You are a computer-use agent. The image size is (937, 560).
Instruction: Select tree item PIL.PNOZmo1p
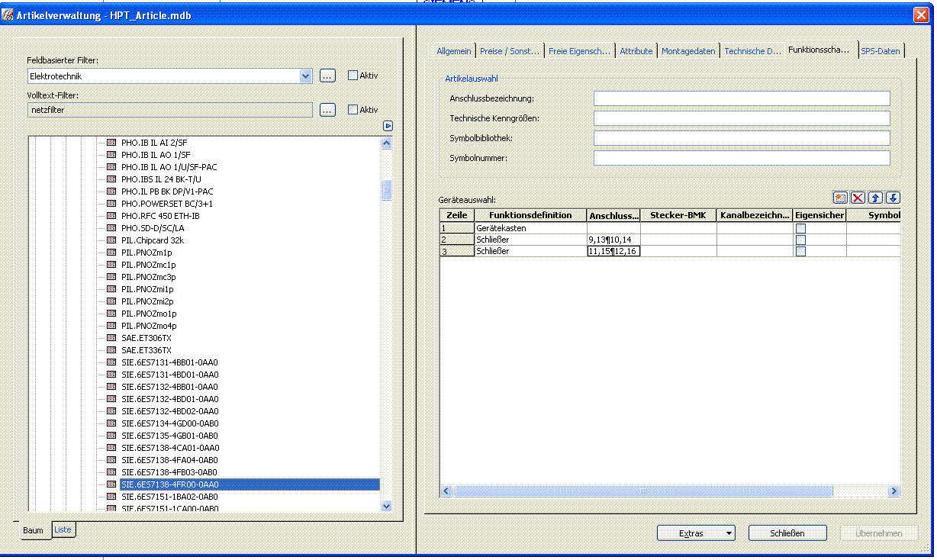point(149,314)
